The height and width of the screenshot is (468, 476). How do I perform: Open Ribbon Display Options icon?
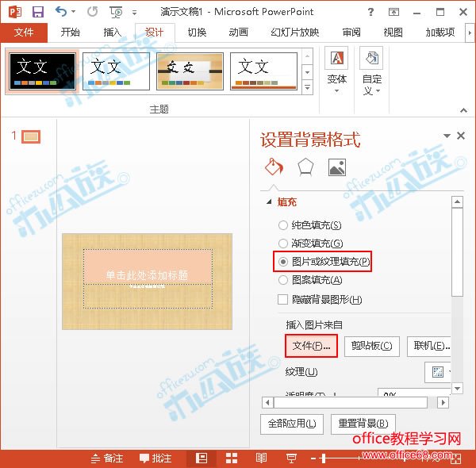pos(393,12)
